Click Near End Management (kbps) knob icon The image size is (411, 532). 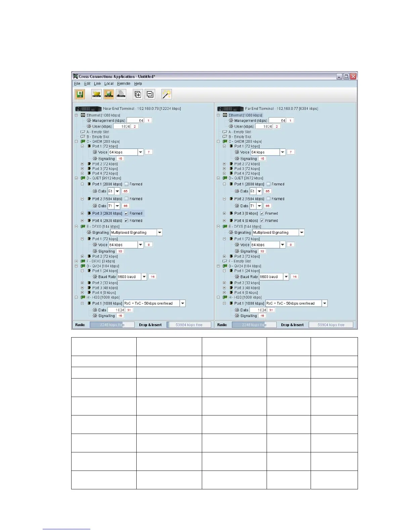click(x=89, y=120)
